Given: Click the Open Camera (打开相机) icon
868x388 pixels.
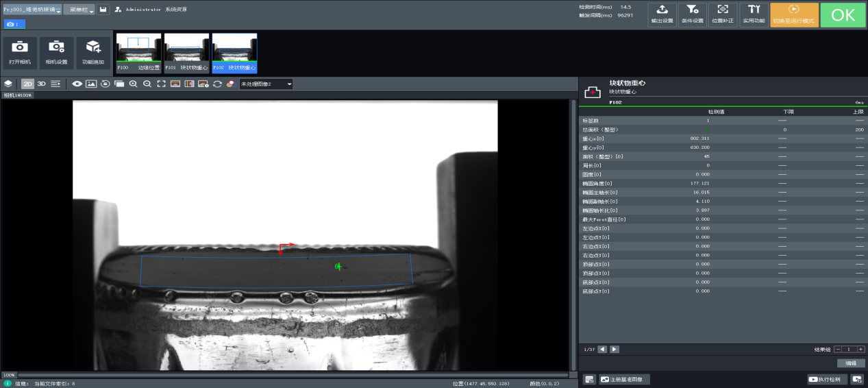Looking at the screenshot, I should click(20, 52).
